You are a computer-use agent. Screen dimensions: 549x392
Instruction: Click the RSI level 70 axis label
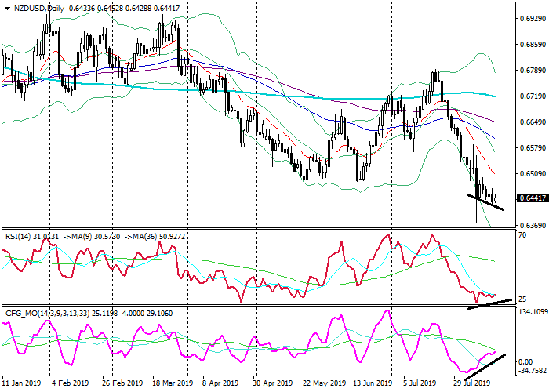[522, 235]
